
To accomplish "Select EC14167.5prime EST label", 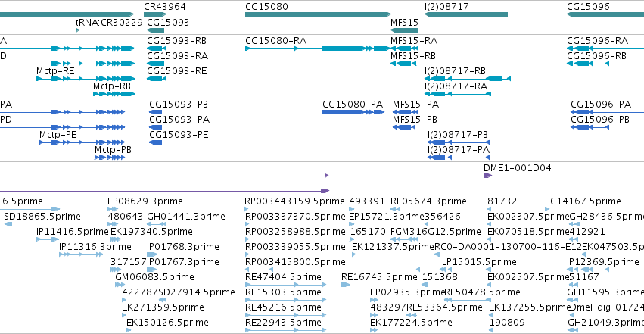I will [583, 201].
